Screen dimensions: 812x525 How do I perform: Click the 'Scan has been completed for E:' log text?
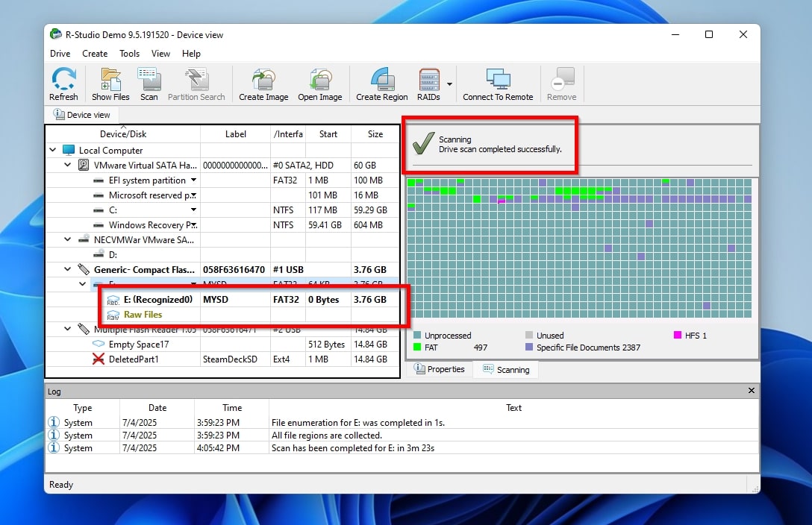coord(353,447)
